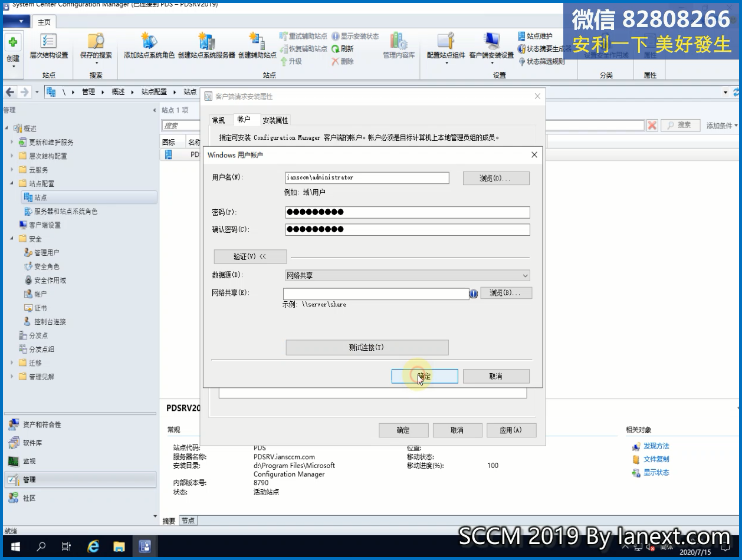The height and width of the screenshot is (560, 742).
Task: Open Internet Explorer from the taskbar
Action: pyautogui.click(x=93, y=546)
